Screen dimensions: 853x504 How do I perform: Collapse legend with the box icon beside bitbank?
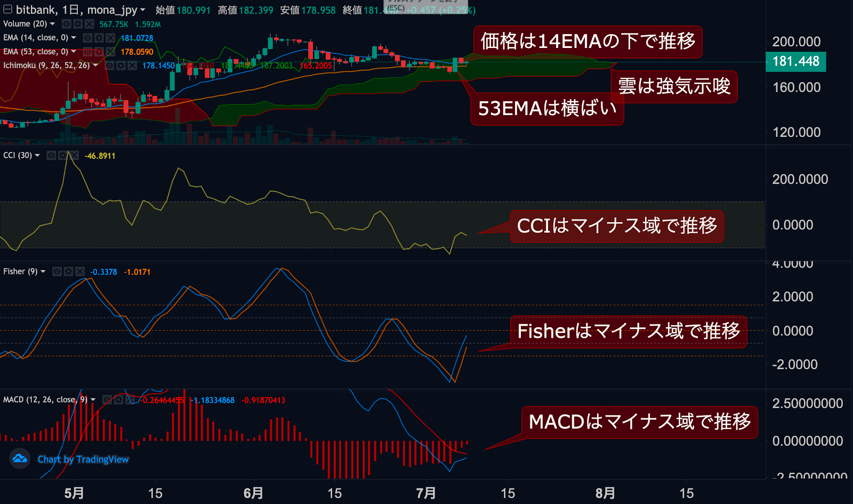coord(7,10)
